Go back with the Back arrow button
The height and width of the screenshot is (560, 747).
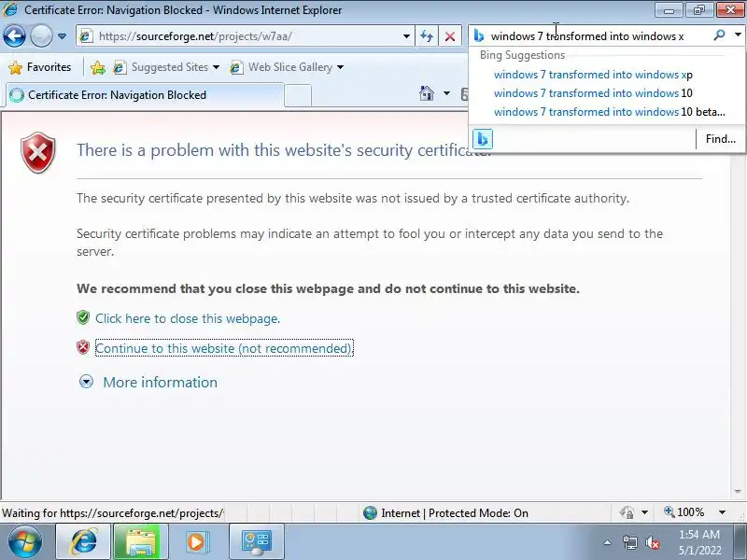[14, 36]
